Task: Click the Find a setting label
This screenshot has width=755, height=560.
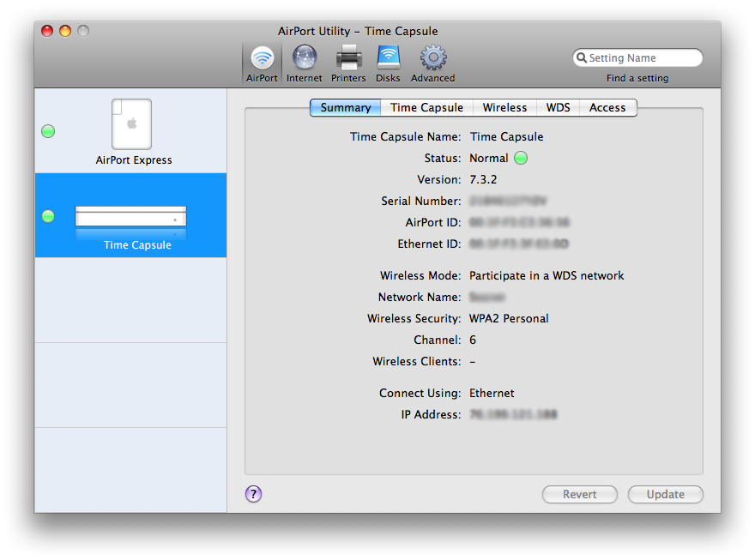Action: pyautogui.click(x=637, y=78)
